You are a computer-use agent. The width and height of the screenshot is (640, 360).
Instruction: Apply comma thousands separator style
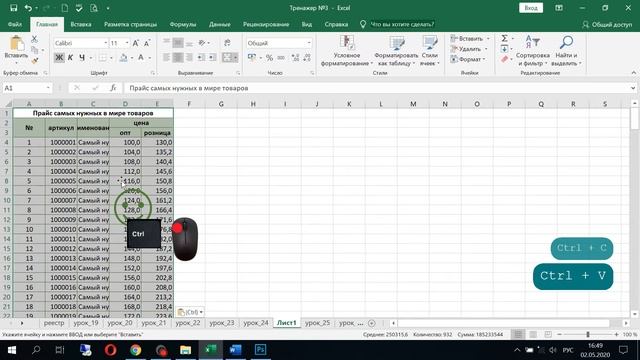[x=281, y=58]
